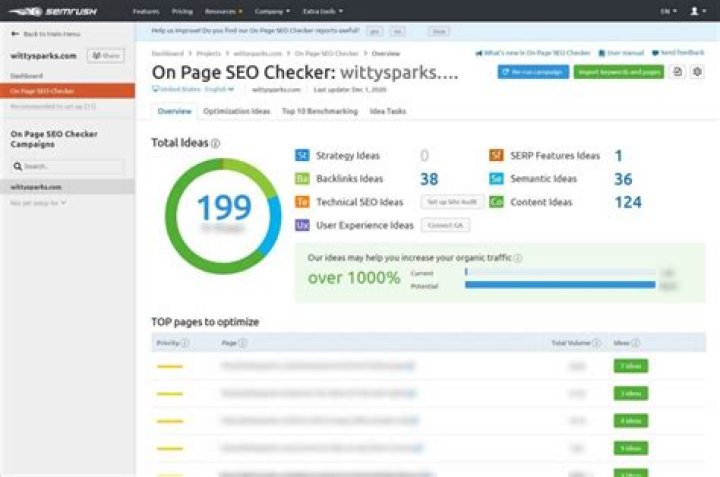
Task: Click the SEMrush logo
Action: [53, 11]
